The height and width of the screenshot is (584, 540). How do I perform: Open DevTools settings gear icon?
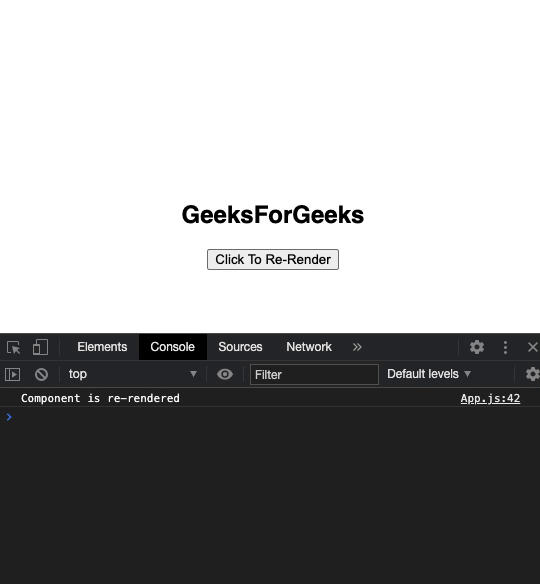pos(477,347)
